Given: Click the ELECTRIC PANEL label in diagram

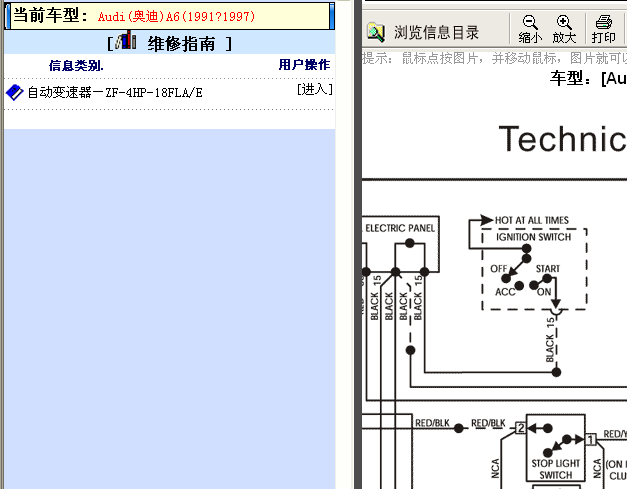Looking at the screenshot, I should 400,228.
